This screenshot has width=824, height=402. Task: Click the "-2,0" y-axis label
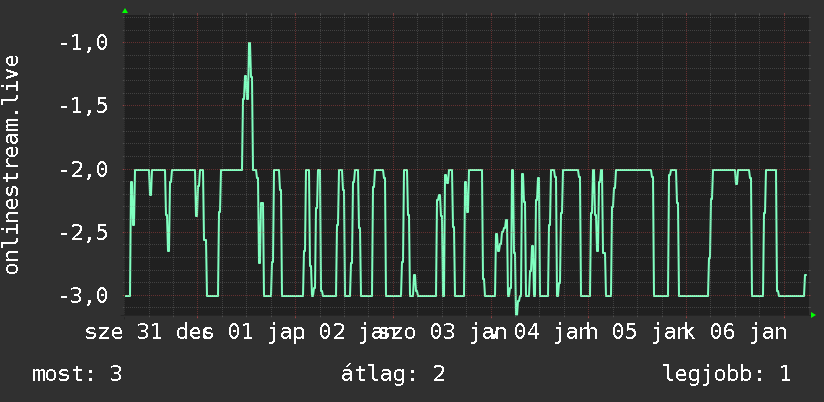click(84, 169)
